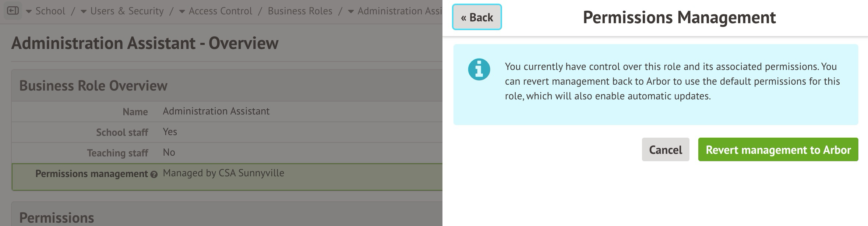
Task: Click the blue info icon in the notice
Action: [479, 69]
